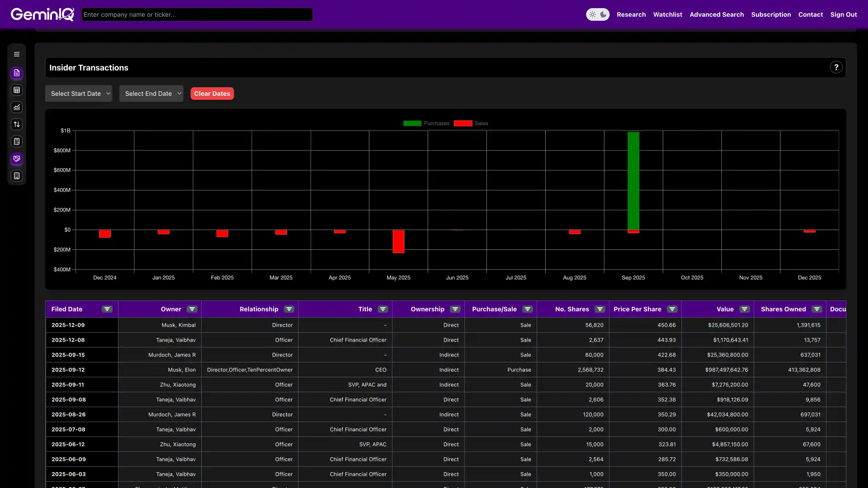The image size is (868, 488).
Task: Select the stock chart icon in sidebar
Action: [x=17, y=107]
